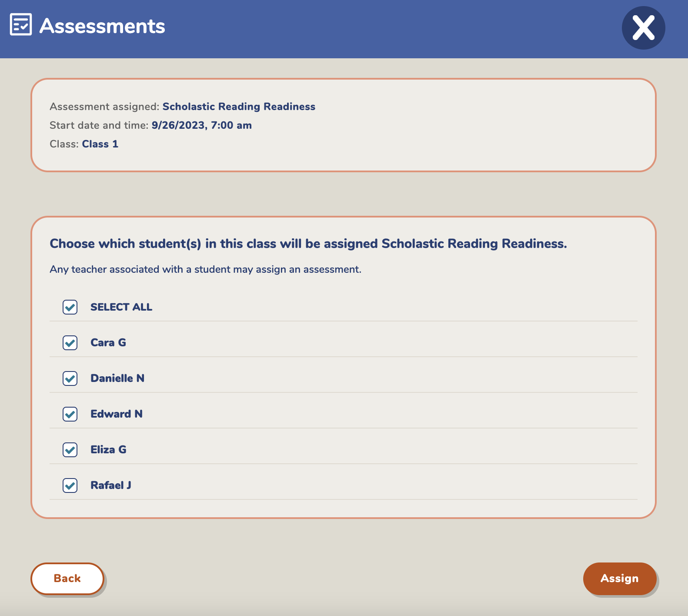This screenshot has height=616, width=688.
Task: Uncheck the SELECT ALL checkbox
Action: coord(70,307)
